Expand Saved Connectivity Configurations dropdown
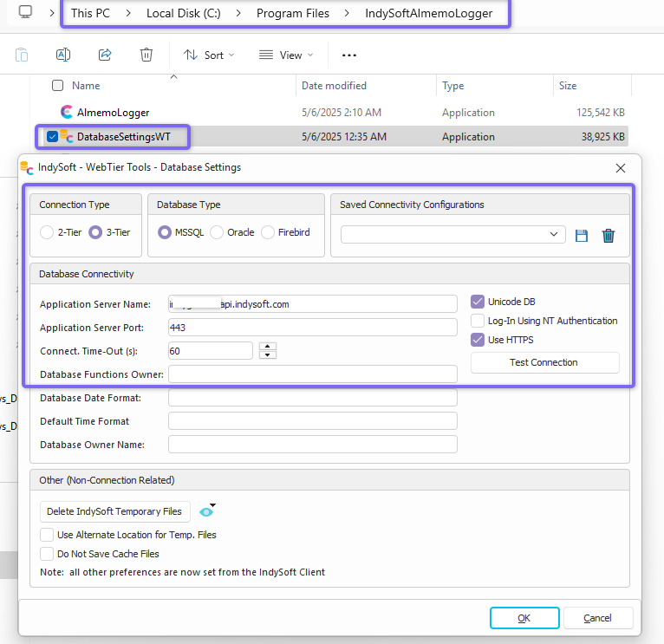The height and width of the screenshot is (644, 664). [554, 234]
